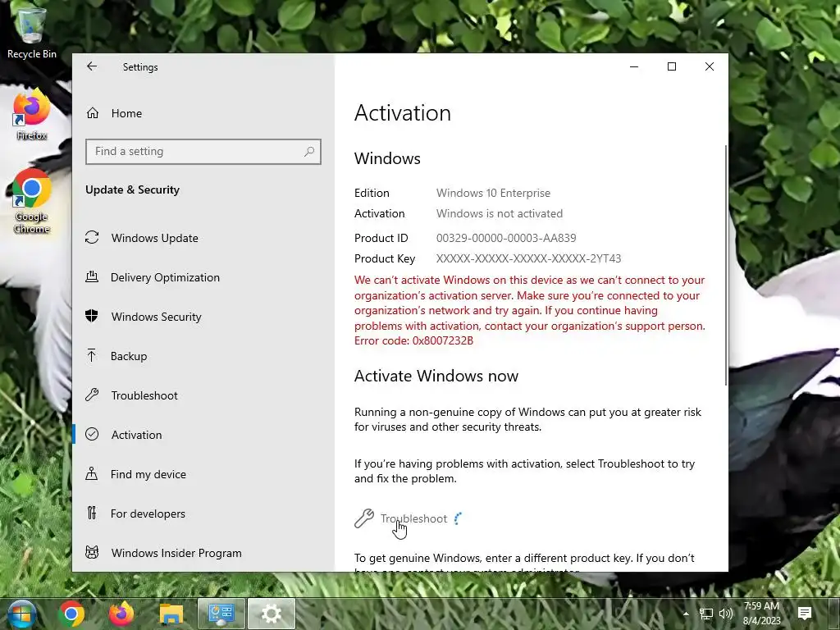Viewport: 840px width, 630px height.
Task: Select the Windows Insider cat icon
Action: coord(92,552)
